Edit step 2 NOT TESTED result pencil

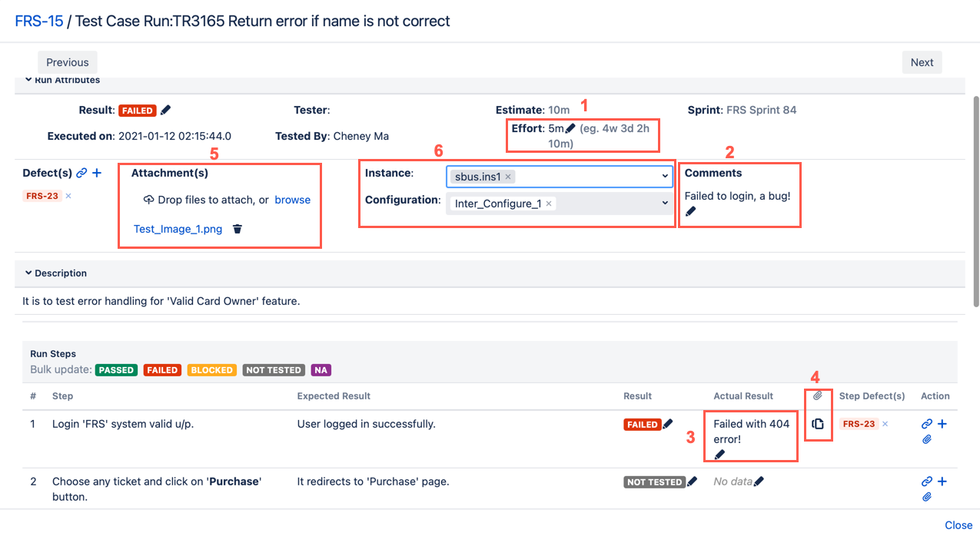tap(692, 481)
